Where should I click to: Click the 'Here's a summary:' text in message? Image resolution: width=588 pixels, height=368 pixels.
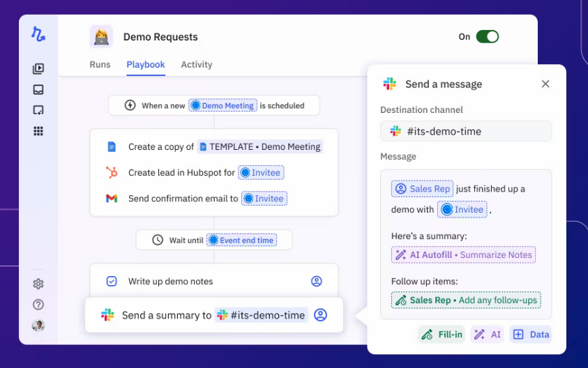click(429, 236)
